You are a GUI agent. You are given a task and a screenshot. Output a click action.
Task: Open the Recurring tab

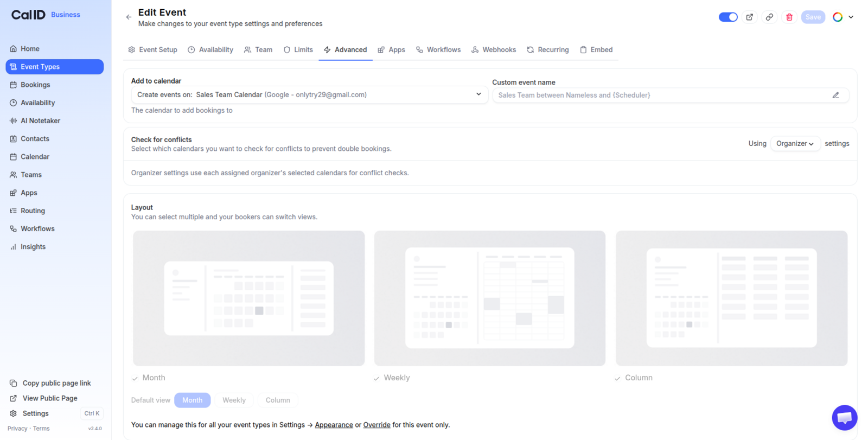click(x=548, y=50)
